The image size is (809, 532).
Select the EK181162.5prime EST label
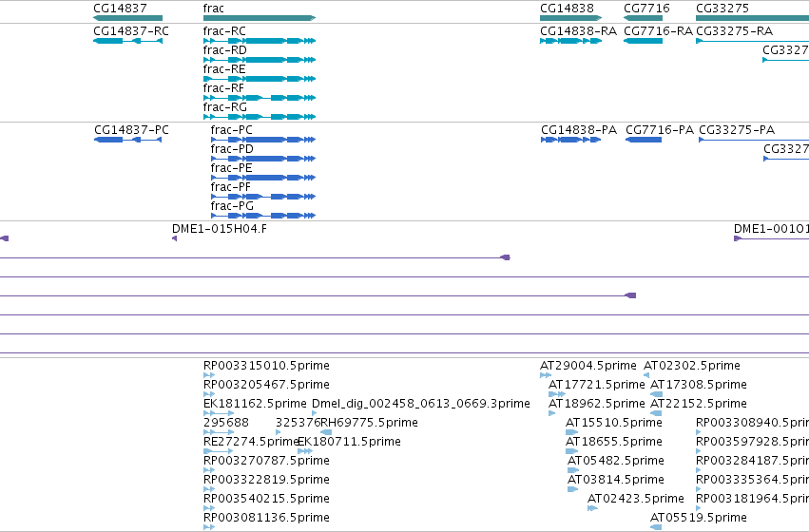pos(255,404)
